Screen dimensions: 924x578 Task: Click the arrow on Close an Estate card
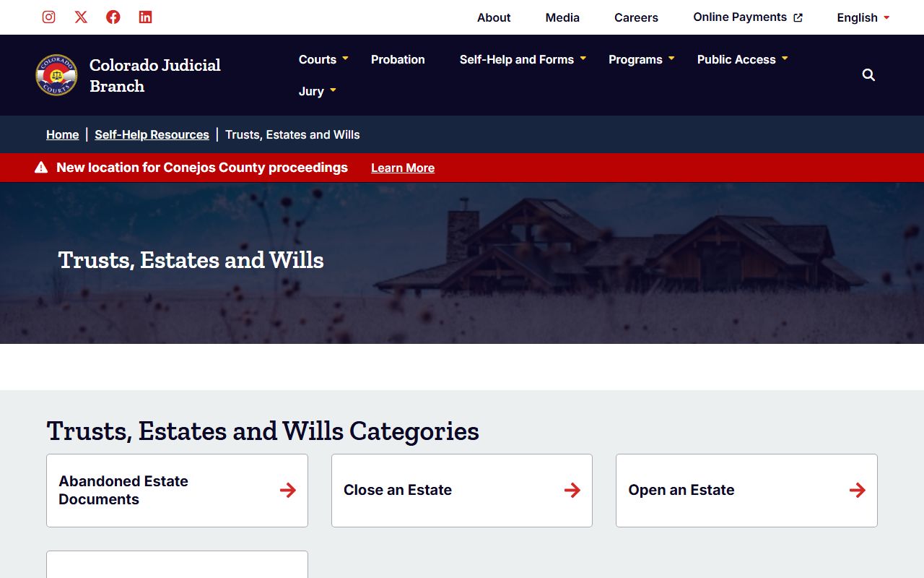pos(572,491)
